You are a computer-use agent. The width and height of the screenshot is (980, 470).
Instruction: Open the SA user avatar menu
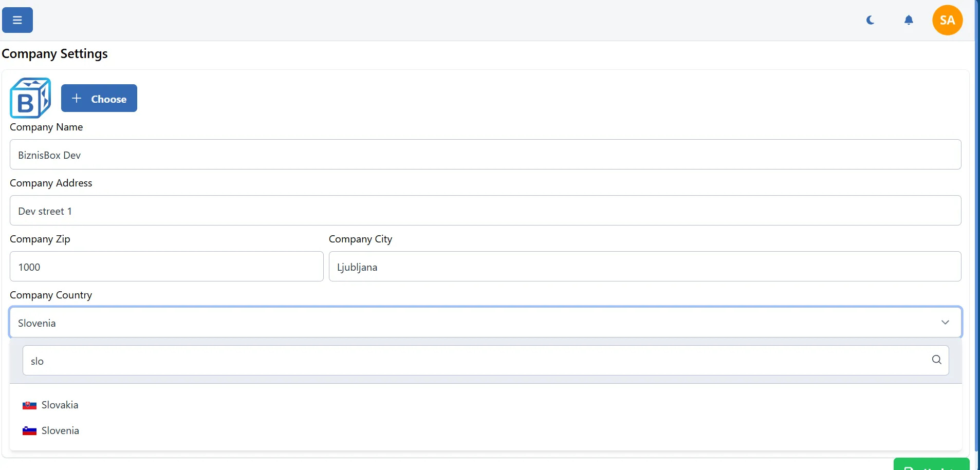[947, 20]
